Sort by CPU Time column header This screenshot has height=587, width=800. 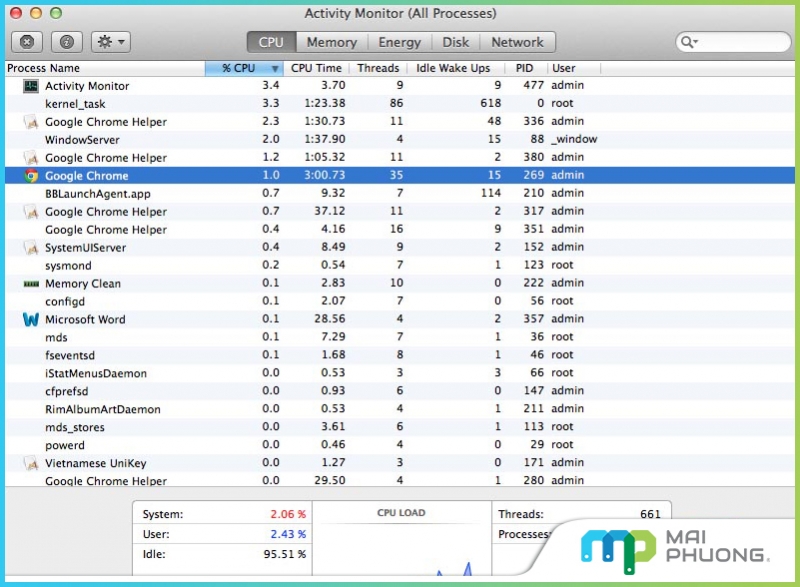tap(316, 68)
